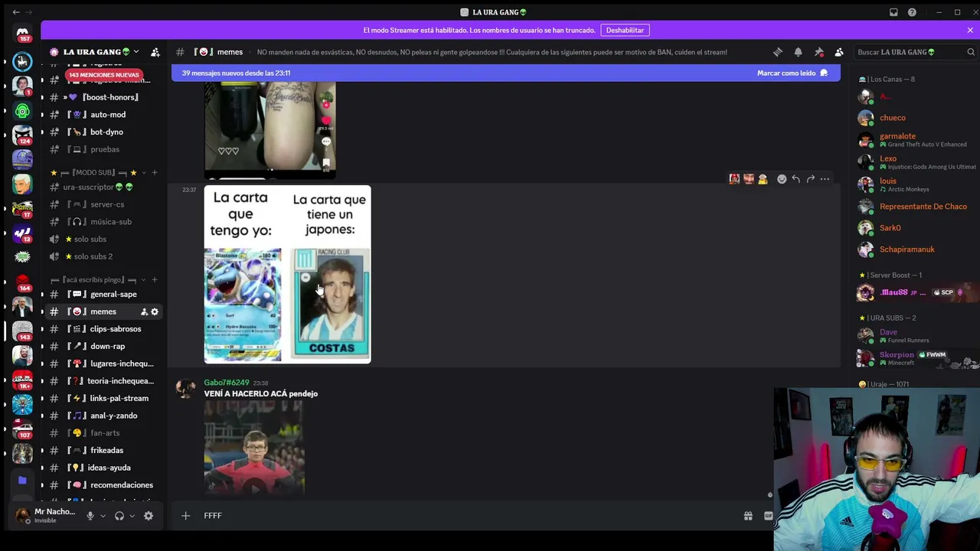The image size is (980, 551).
Task: Invite people icon beside LA URA GANG
Action: click(x=155, y=52)
